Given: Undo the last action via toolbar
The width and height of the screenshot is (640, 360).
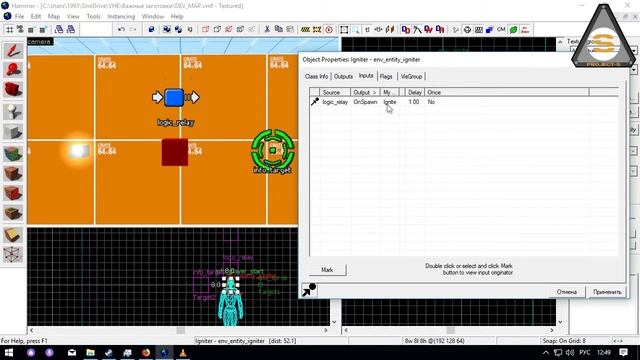Looking at the screenshot, I should pos(121,29).
